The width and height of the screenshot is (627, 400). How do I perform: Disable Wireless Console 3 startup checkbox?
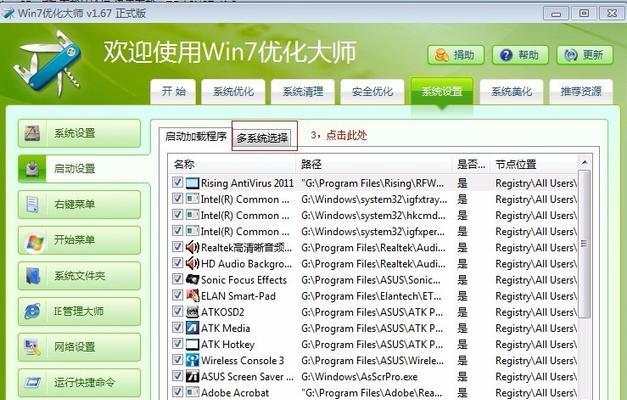178,360
